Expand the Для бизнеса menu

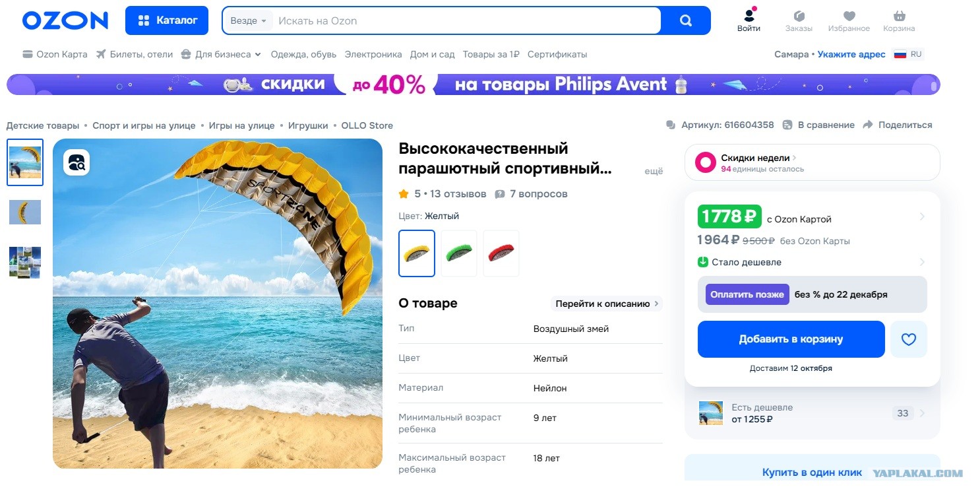pos(221,54)
